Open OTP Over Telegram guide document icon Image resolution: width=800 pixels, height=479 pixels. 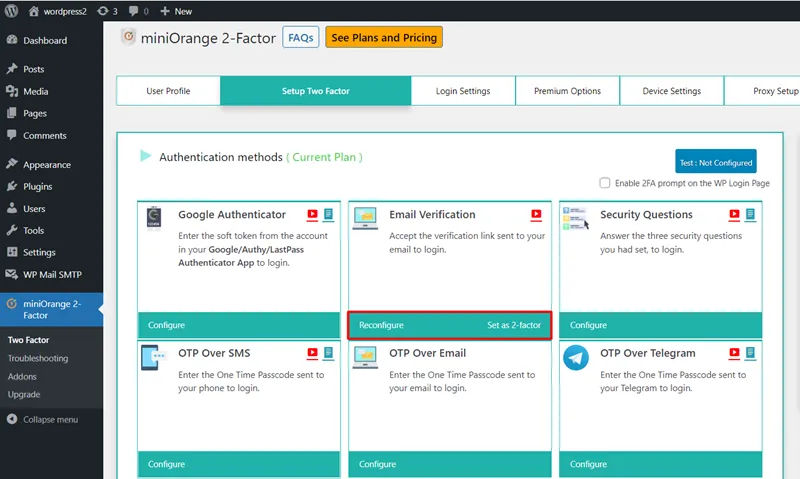(750, 352)
